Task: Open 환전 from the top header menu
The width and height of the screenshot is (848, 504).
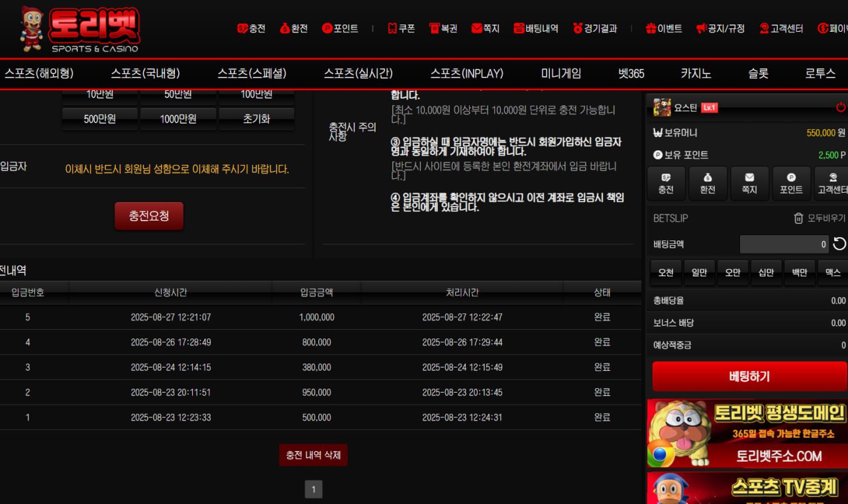Action: pyautogui.click(x=285, y=28)
